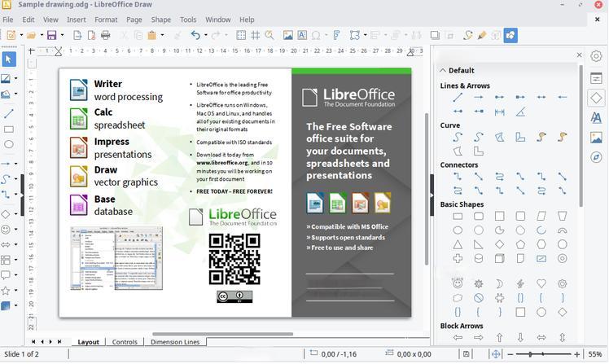Insert an image using toolbar icon
This screenshot has height=364, width=609.
pyautogui.click(x=287, y=35)
